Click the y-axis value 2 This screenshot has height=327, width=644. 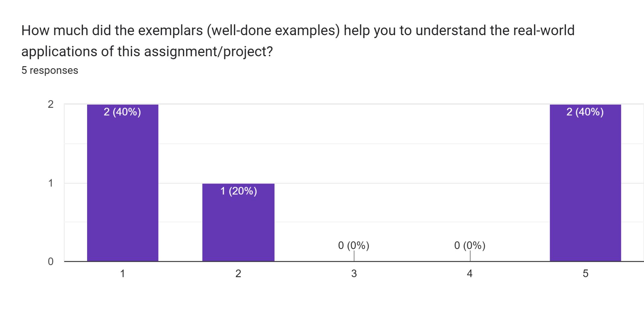pos(51,104)
